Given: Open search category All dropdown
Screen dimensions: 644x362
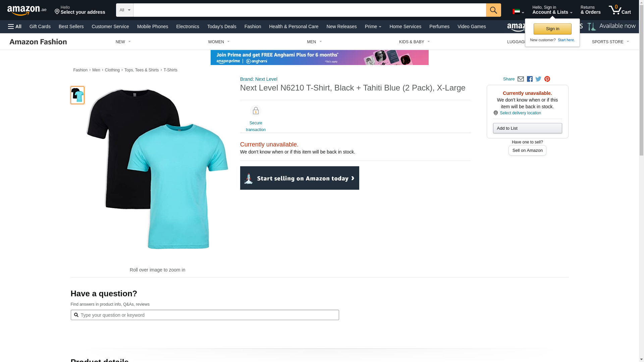Looking at the screenshot, I should (124, 10).
